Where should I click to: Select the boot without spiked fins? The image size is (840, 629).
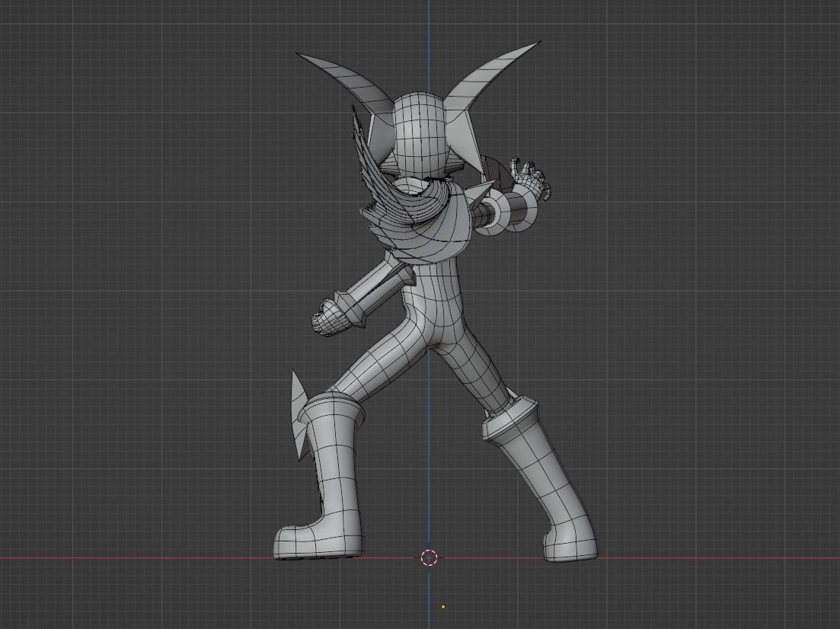tap(541, 477)
